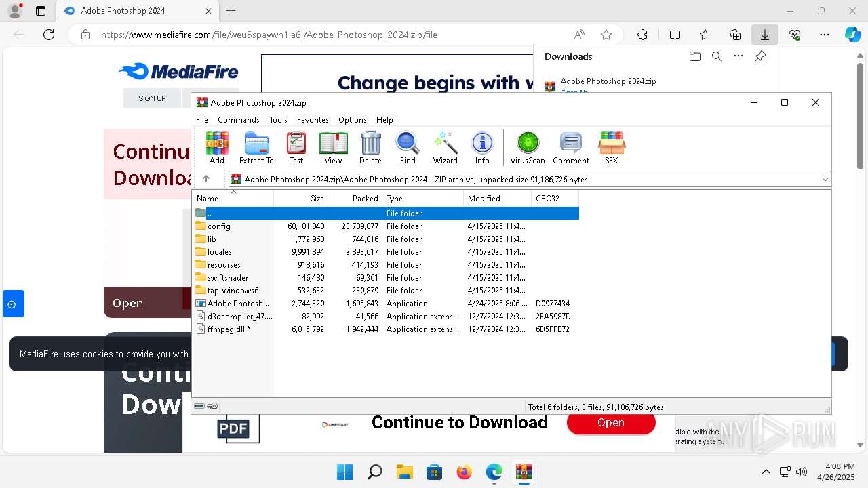This screenshot has height=488, width=868.
Task: Sort by Modified column header
Action: (498, 199)
